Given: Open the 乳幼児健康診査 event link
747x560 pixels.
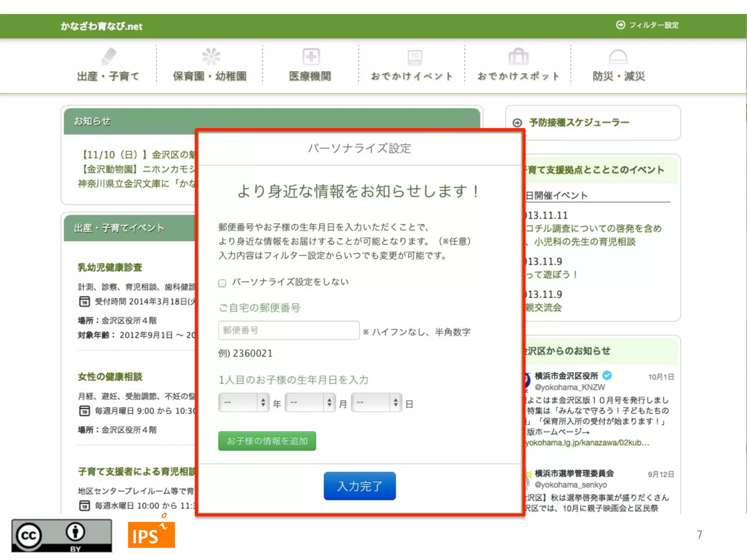Looking at the screenshot, I should point(110,268).
